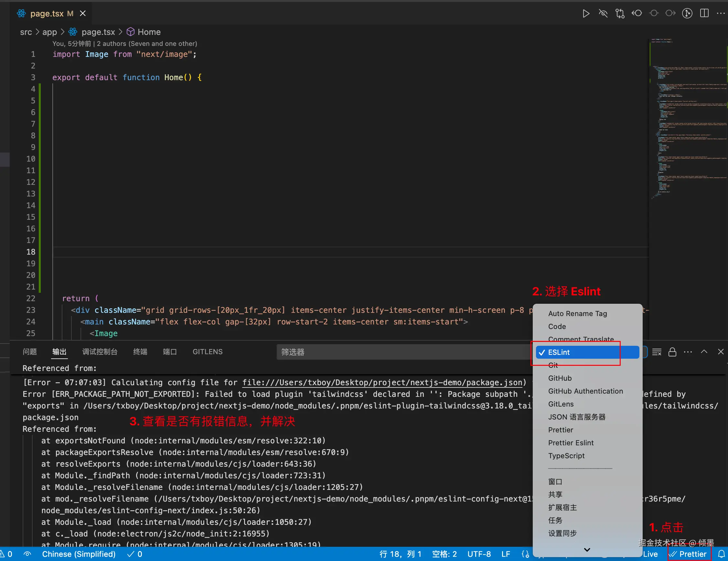Image resolution: width=728 pixels, height=561 pixels.
Task: Click the Run code play icon
Action: tap(586, 13)
